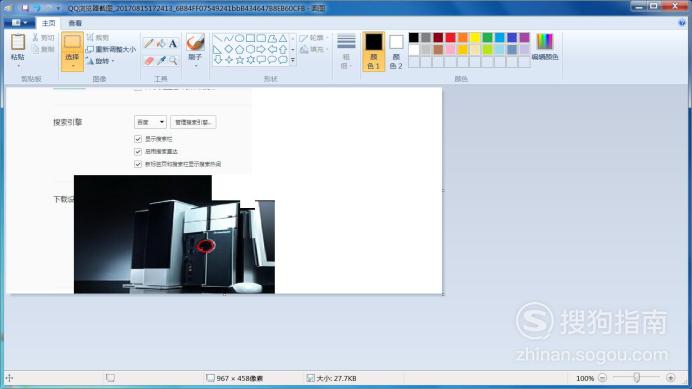Choose the Right triangle shape
This screenshot has height=389, width=692.
[x=218, y=49]
